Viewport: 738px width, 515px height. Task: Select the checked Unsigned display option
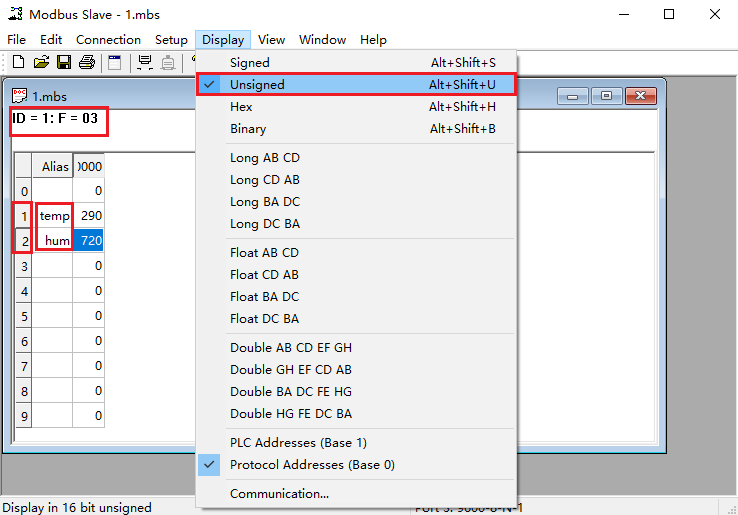(356, 85)
